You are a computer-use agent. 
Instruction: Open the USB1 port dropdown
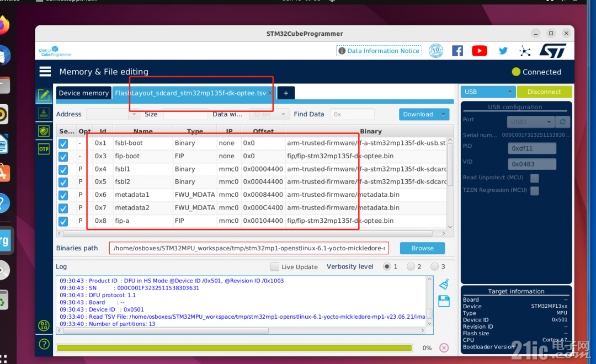[531, 122]
